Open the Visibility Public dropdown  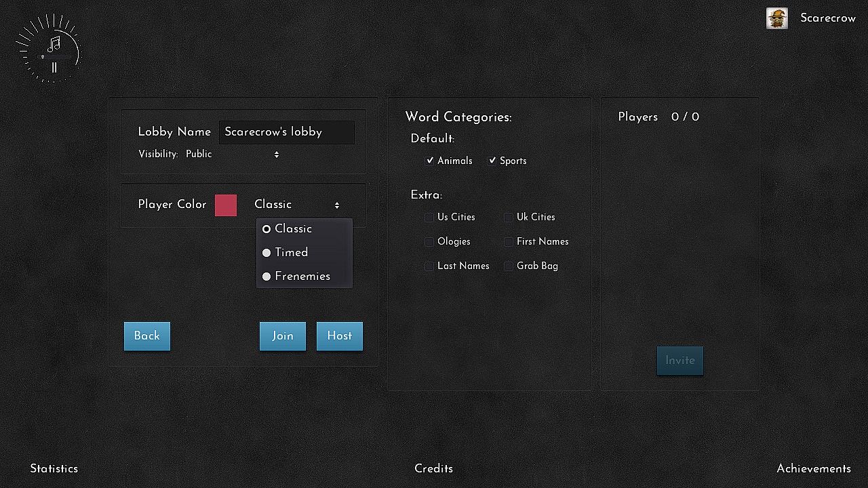click(x=233, y=155)
